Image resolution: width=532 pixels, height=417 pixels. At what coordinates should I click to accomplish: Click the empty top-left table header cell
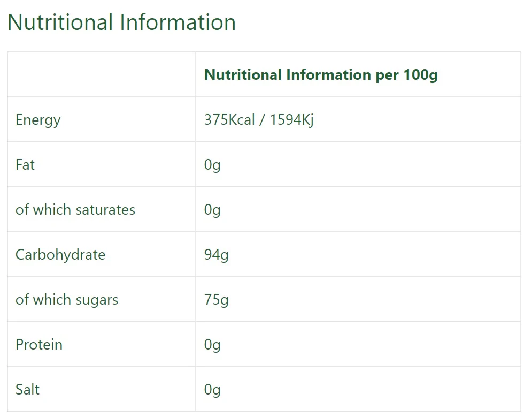(102, 74)
